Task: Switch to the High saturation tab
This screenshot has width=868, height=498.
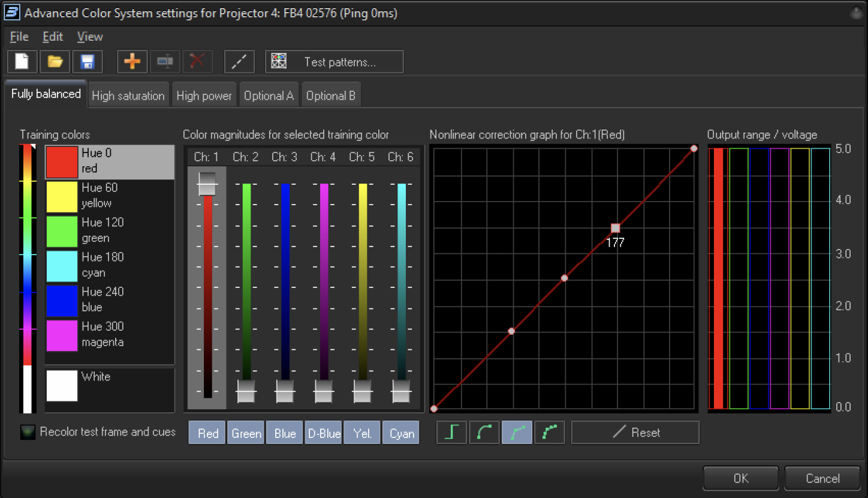Action: pos(128,96)
